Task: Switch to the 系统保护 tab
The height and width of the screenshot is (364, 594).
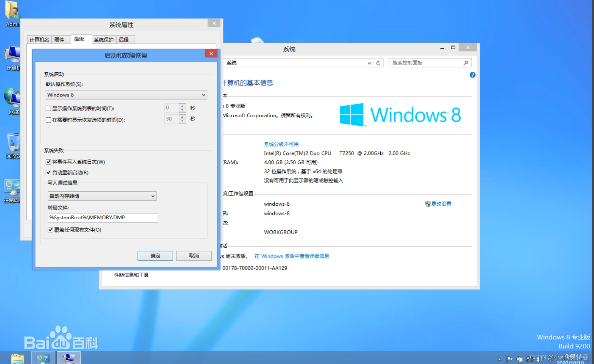Action: (104, 39)
